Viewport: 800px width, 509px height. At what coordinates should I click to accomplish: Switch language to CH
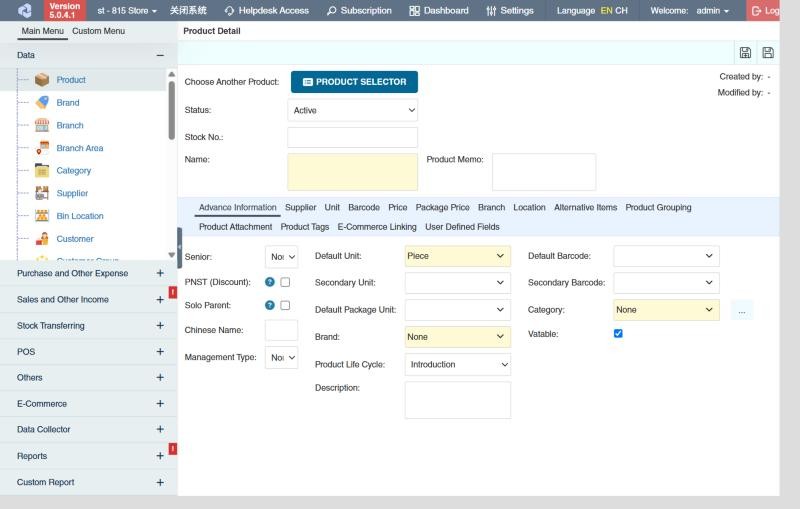(x=621, y=10)
